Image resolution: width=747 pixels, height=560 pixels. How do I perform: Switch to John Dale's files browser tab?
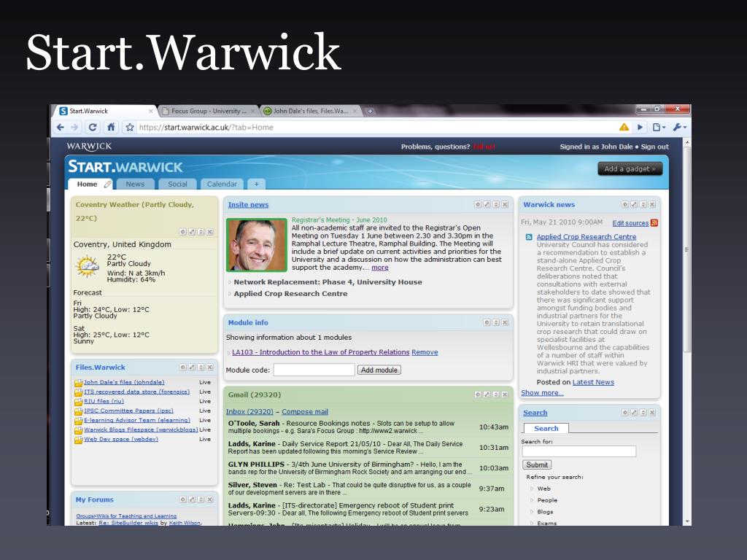pos(309,111)
